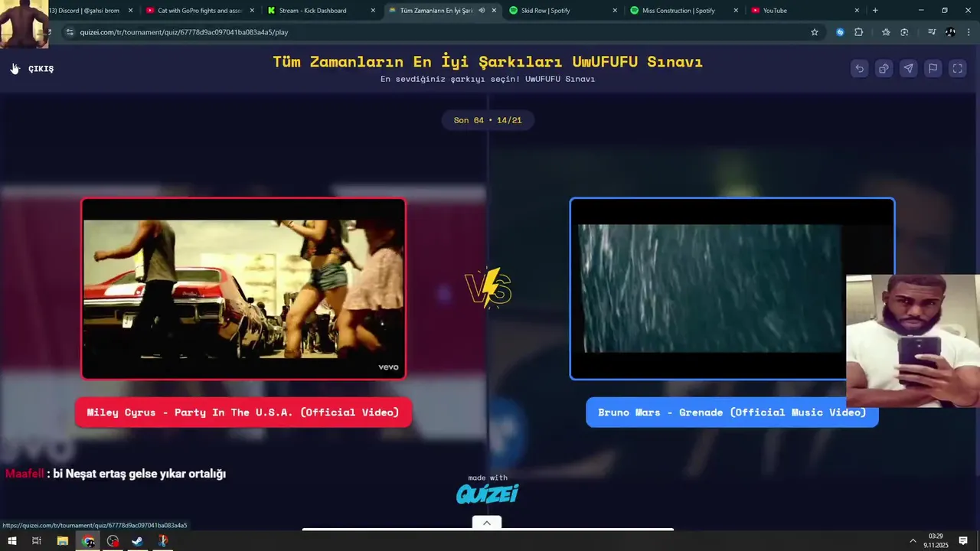Open Steam from the taskbar
Image resolution: width=980 pixels, height=551 pixels.
pyautogui.click(x=138, y=541)
